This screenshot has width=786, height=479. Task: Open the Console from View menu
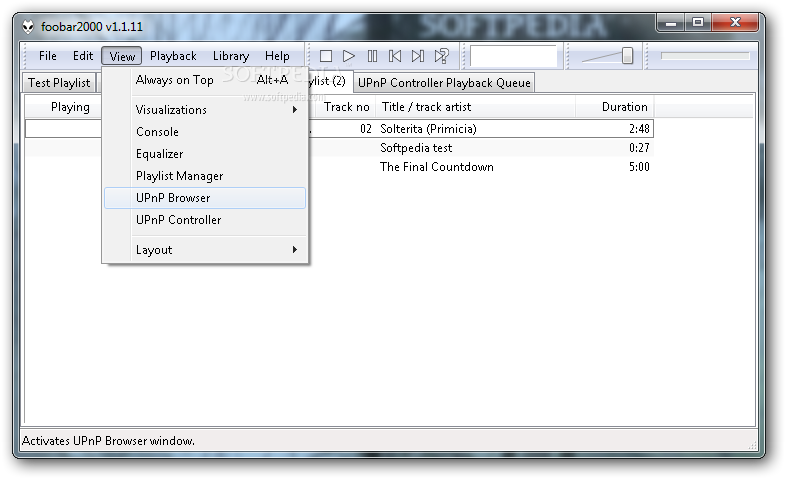pos(205,132)
